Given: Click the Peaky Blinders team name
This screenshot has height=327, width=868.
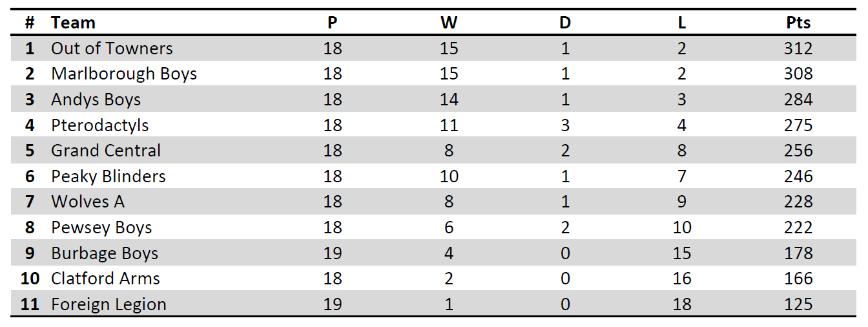Looking at the screenshot, I should 108,176.
